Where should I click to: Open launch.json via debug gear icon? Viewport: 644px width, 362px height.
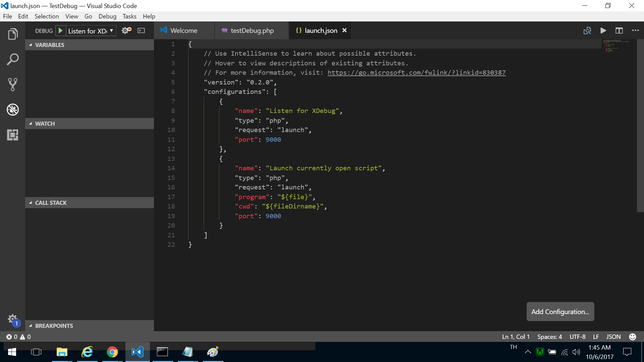pyautogui.click(x=126, y=31)
